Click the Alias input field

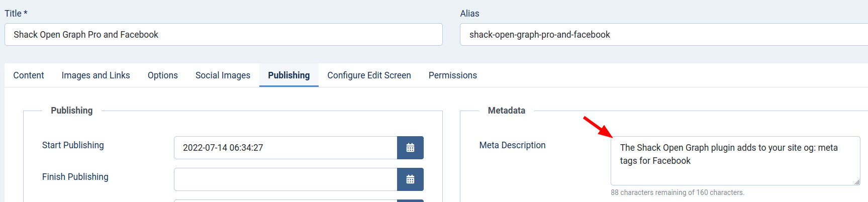pyautogui.click(x=664, y=35)
